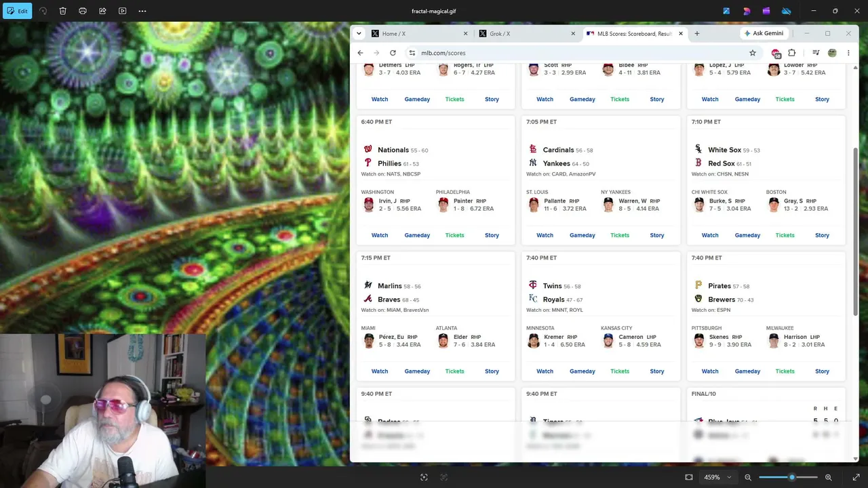Open the Designer app icon in Photos title bar
Viewport: 868px width, 488px height.
point(747,11)
